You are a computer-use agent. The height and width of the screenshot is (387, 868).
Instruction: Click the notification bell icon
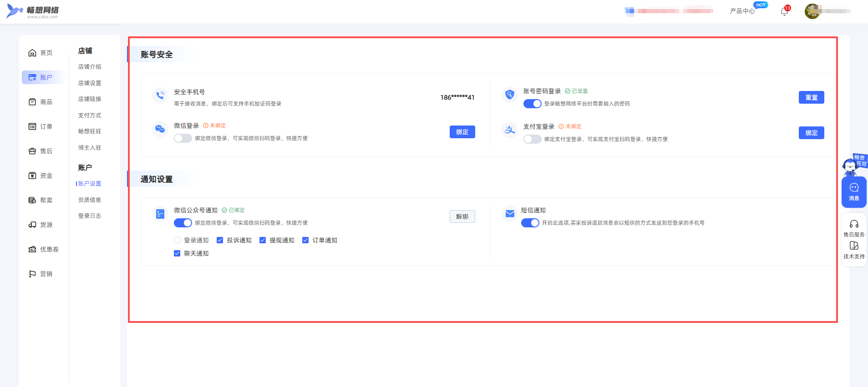784,11
